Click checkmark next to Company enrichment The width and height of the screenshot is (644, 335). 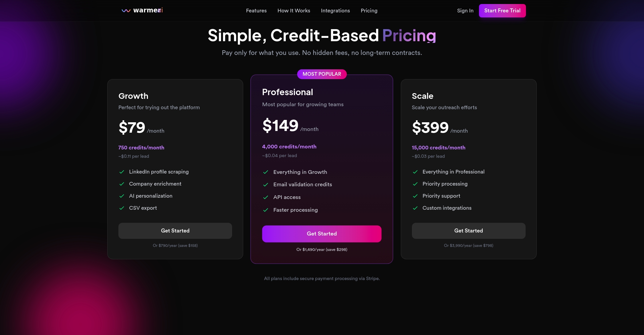122,184
